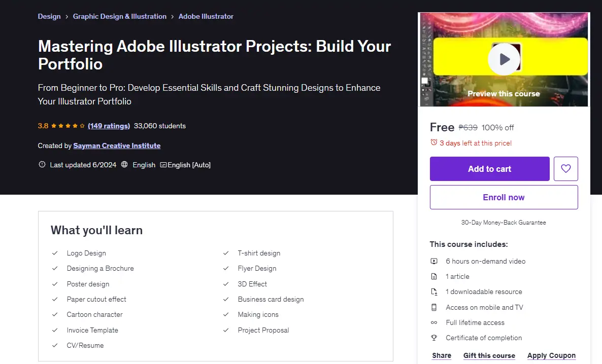The height and width of the screenshot is (364, 602).
Task: Open the Adobe Illustrator breadcrumb
Action: pyautogui.click(x=206, y=17)
